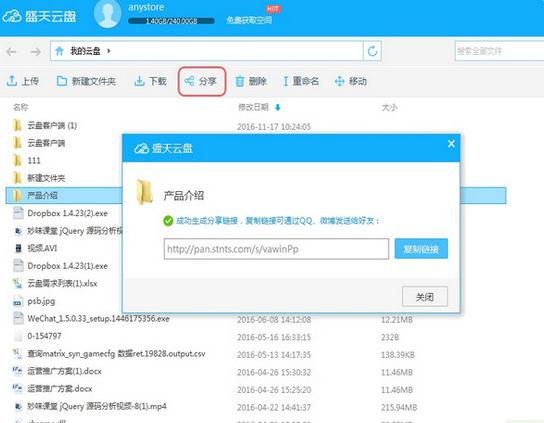Viewport: 544px width, 423px height.
Task: Click the 搜索全部文件 search box
Action: click(499, 51)
